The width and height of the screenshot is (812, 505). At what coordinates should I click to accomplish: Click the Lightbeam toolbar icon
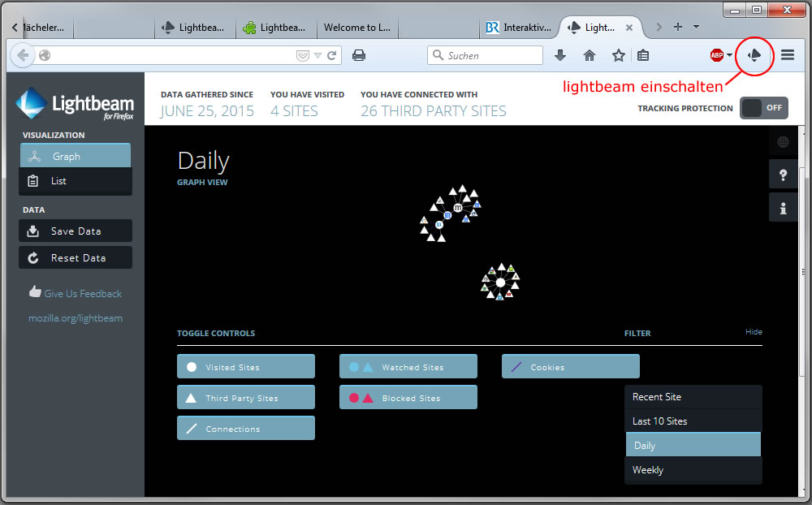(754, 55)
